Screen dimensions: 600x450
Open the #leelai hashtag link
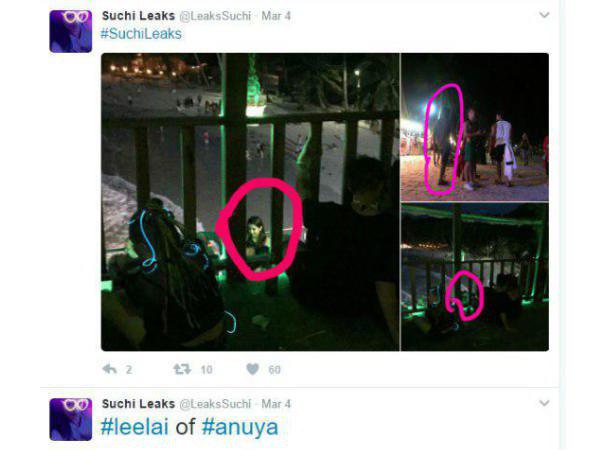[134, 427]
